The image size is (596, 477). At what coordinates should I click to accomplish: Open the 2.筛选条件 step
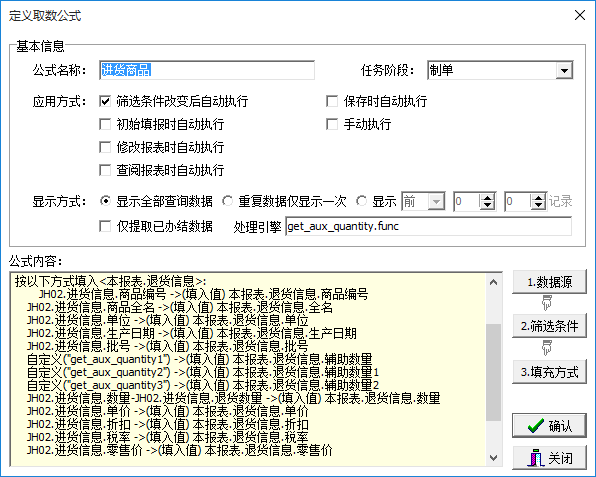(549, 326)
